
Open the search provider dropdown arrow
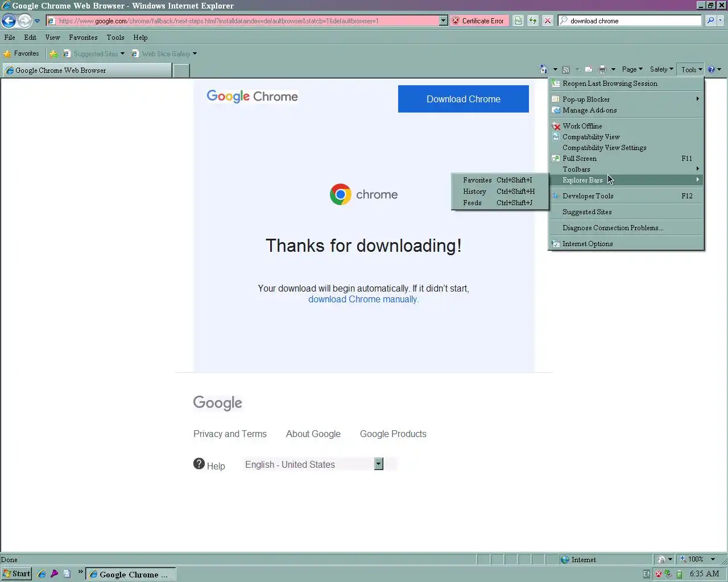click(x=721, y=21)
